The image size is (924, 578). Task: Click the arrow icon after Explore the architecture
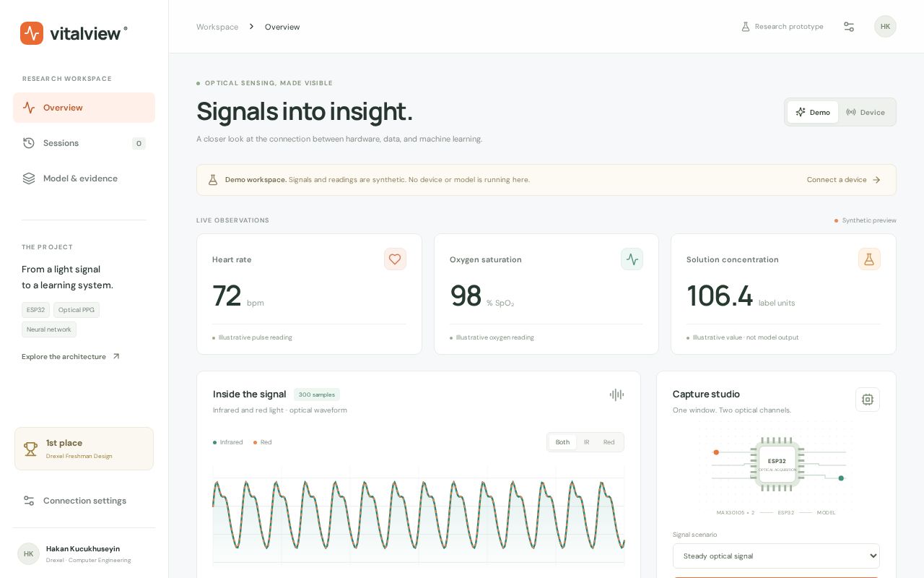pos(116,356)
